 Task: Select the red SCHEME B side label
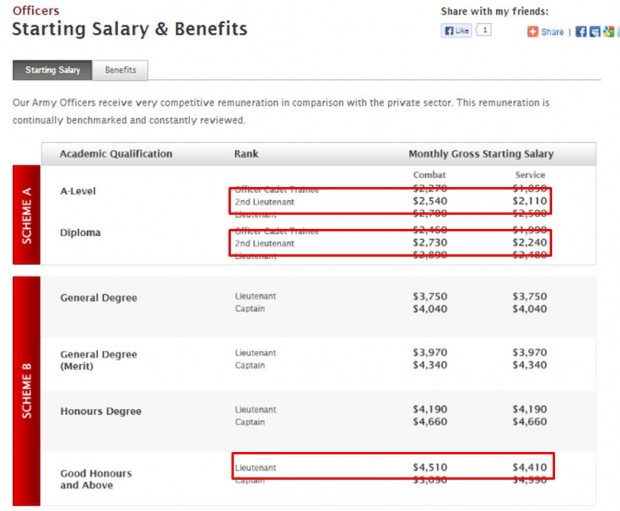click(26, 390)
